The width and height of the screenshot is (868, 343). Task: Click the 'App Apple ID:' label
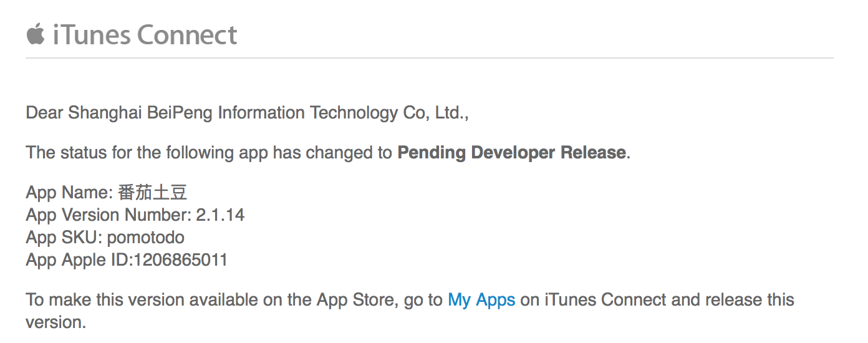click(79, 260)
